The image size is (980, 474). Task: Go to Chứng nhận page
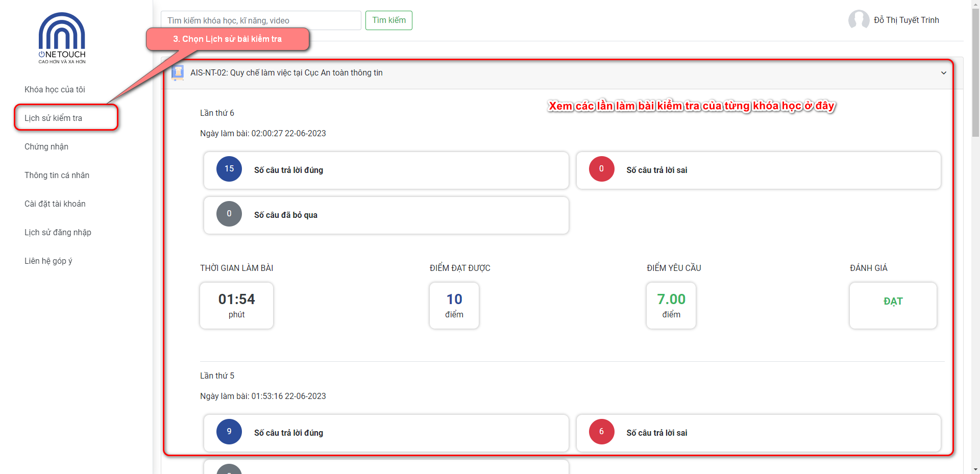46,146
